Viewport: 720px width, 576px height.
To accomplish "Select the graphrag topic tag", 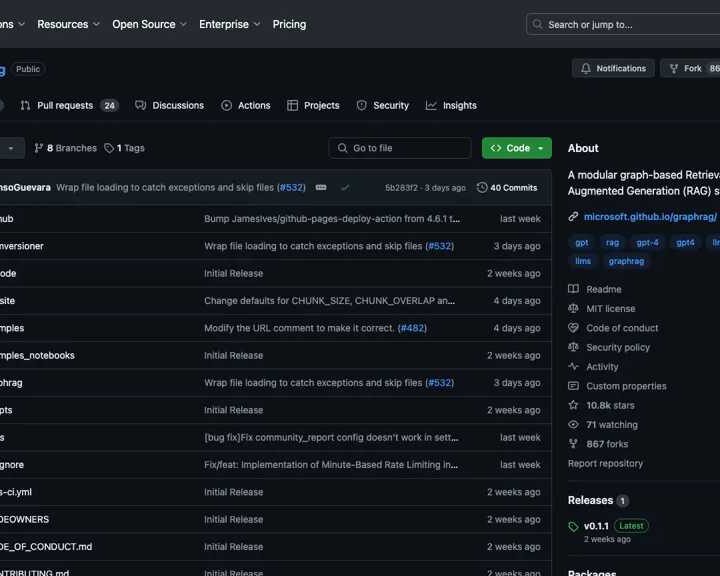I will tap(626, 261).
